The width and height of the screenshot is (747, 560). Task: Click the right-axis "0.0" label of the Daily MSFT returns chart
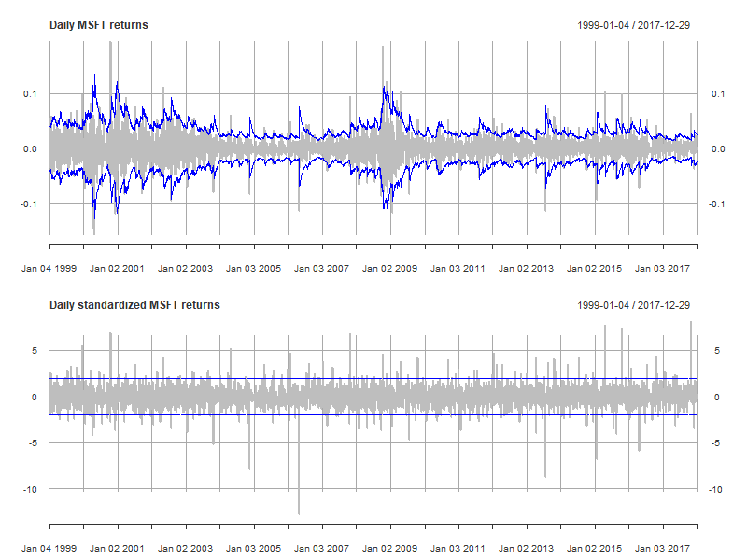coord(718,149)
